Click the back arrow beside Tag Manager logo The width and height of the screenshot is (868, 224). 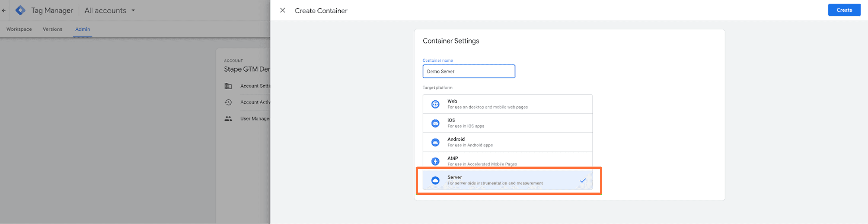tap(4, 11)
